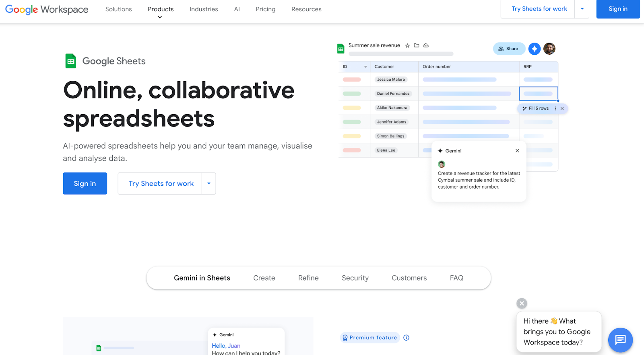Screen dimensions: 644x355
Task: Click the yellow ID pill in Akiko Nakamura row
Action: (352, 108)
